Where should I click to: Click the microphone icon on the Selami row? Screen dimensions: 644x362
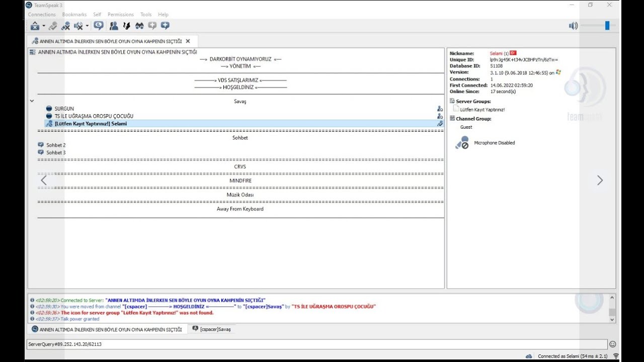click(49, 124)
